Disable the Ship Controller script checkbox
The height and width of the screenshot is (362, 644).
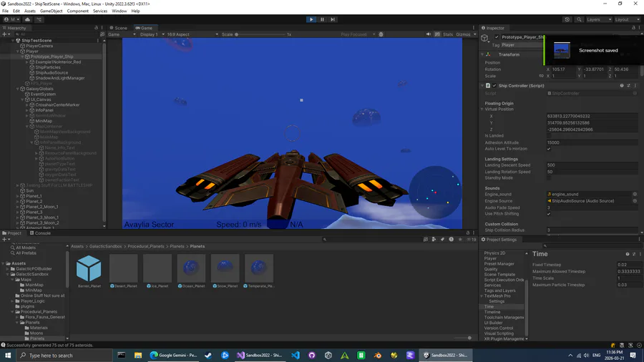click(x=494, y=86)
